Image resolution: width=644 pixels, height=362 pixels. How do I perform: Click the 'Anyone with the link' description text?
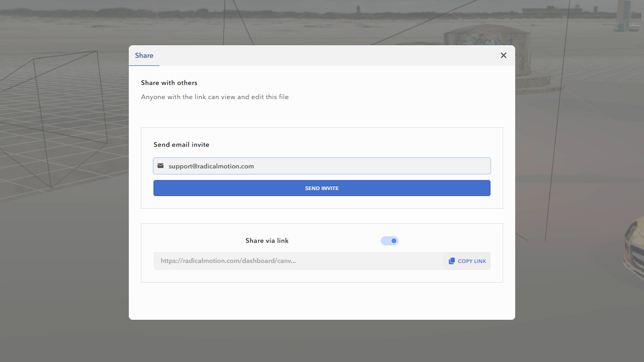pyautogui.click(x=215, y=97)
